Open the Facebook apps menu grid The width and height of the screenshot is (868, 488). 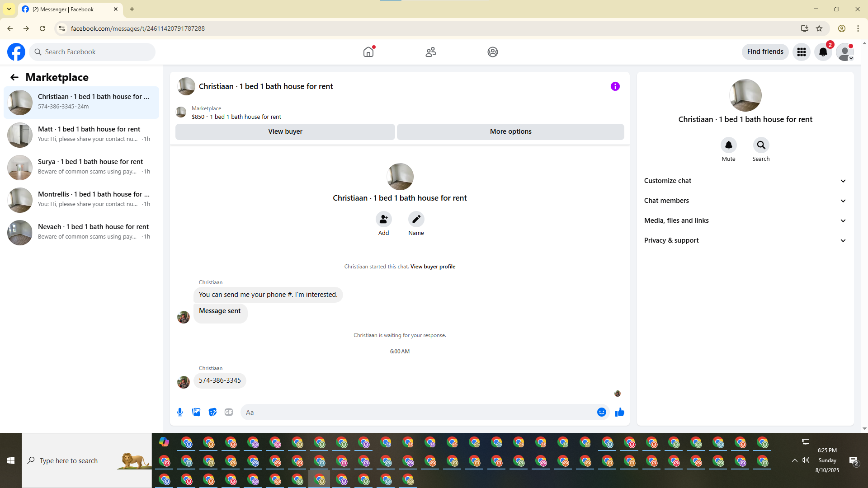click(801, 52)
